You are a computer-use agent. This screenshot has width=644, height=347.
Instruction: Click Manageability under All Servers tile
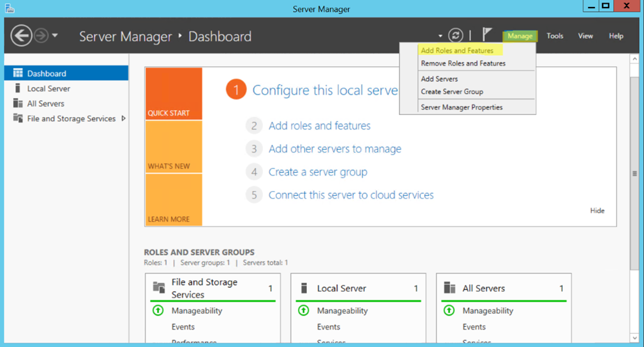pyautogui.click(x=488, y=311)
